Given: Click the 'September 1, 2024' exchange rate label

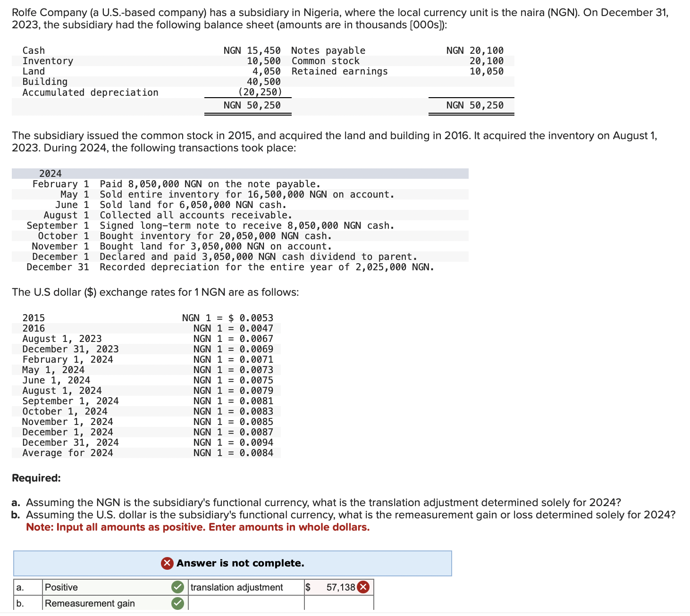Looking at the screenshot, I should coord(70,401).
